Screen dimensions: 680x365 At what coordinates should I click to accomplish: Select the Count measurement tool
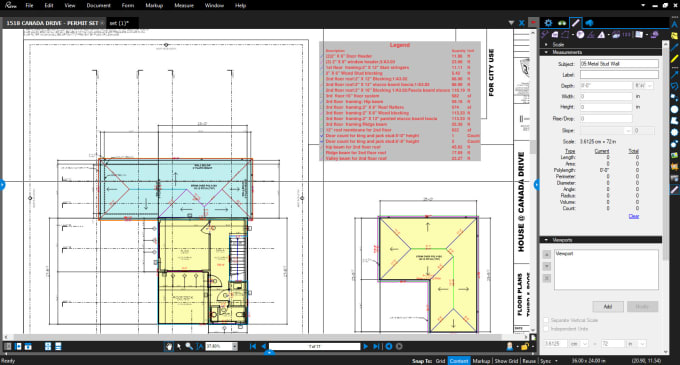[626, 35]
